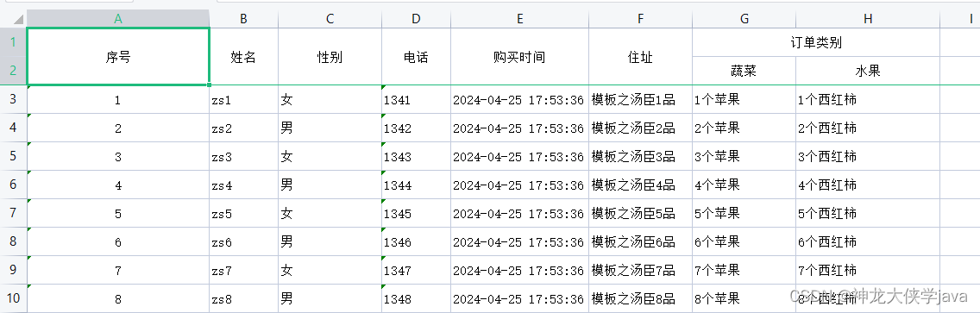Image resolution: width=980 pixels, height=313 pixels.
Task: Click the 姓名 header cell
Action: pos(244,57)
